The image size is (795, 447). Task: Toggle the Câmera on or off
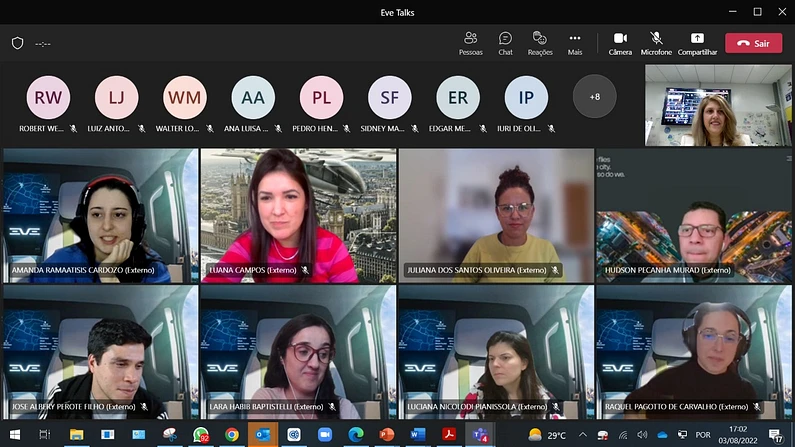(x=620, y=42)
